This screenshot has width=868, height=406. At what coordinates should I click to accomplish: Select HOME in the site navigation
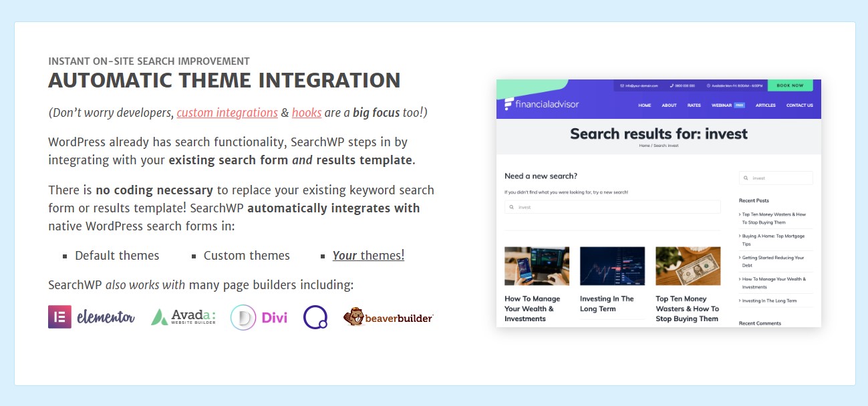click(644, 106)
